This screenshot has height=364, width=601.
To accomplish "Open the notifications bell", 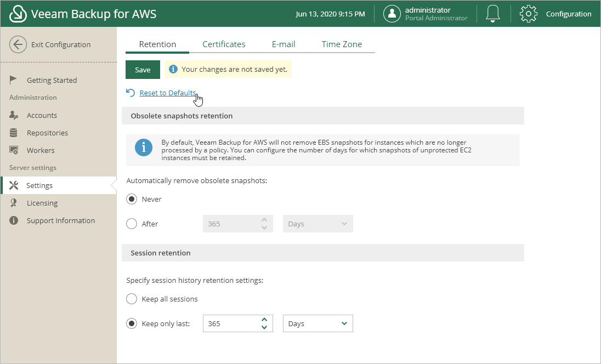I will [493, 14].
